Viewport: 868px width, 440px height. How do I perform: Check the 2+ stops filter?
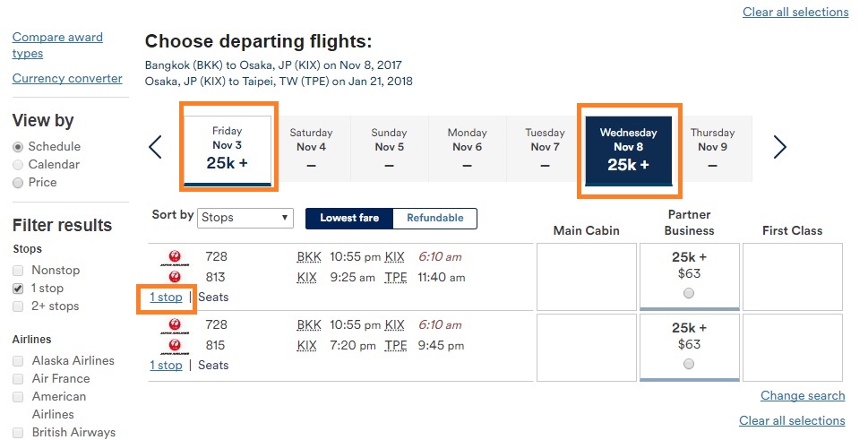[x=18, y=306]
